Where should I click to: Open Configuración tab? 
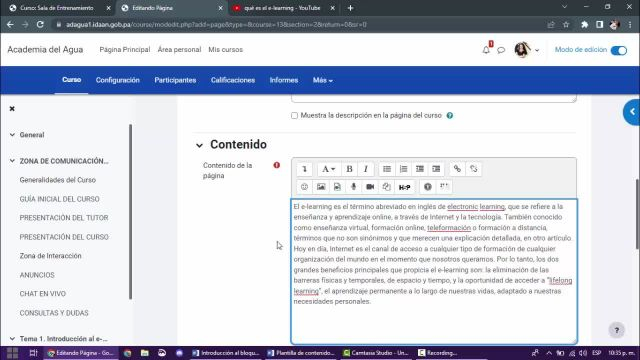click(x=118, y=80)
